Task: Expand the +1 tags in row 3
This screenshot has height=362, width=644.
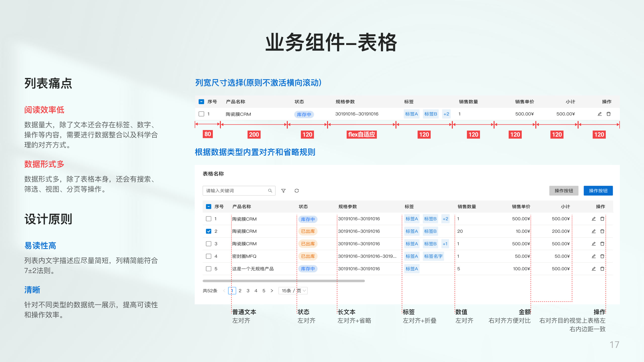Action: [445, 244]
